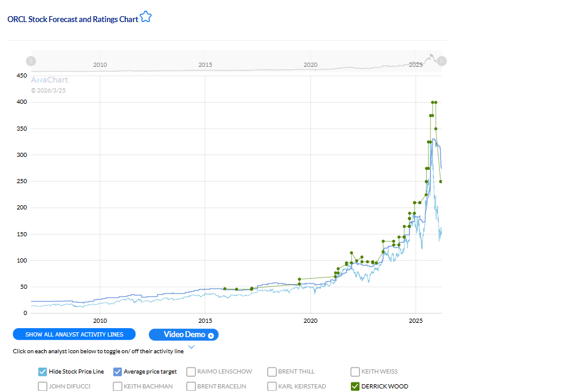Image resolution: width=570 pixels, height=392 pixels.
Task: Click the play icon inside the Video Demo button
Action: [x=211, y=335]
